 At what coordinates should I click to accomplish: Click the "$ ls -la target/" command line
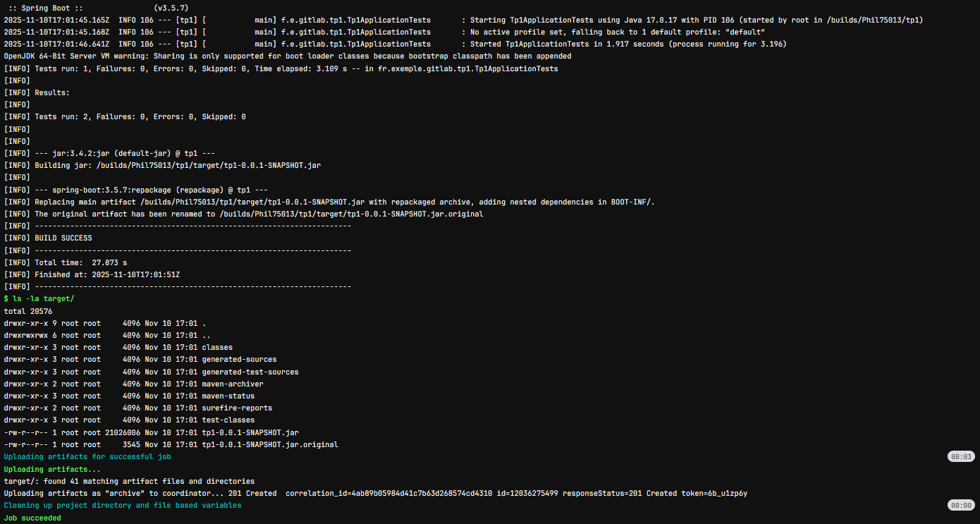39,299
